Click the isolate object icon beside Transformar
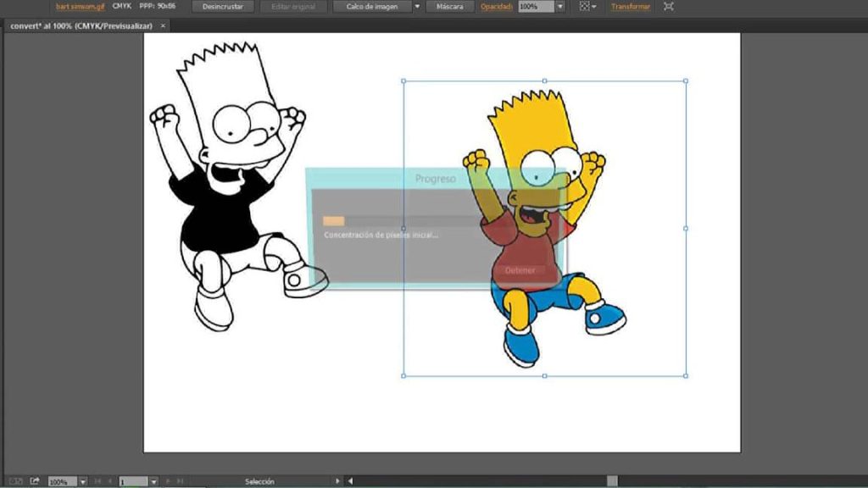 (669, 7)
